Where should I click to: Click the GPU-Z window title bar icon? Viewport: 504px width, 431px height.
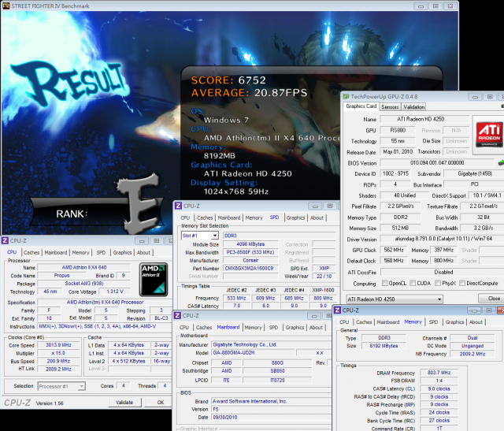click(346, 96)
